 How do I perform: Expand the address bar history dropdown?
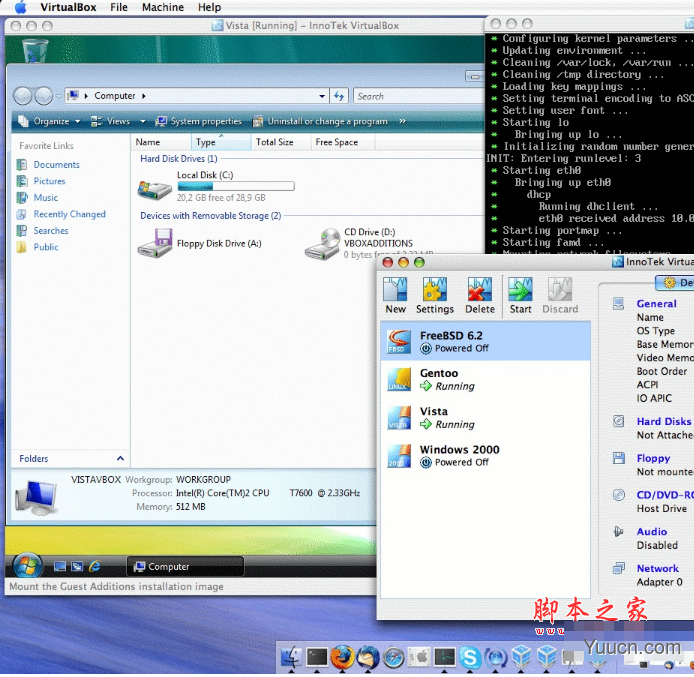(322, 96)
